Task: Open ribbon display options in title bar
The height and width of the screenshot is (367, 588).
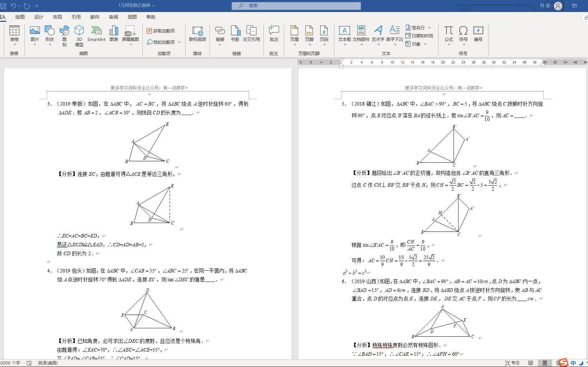Action: click(574, 6)
